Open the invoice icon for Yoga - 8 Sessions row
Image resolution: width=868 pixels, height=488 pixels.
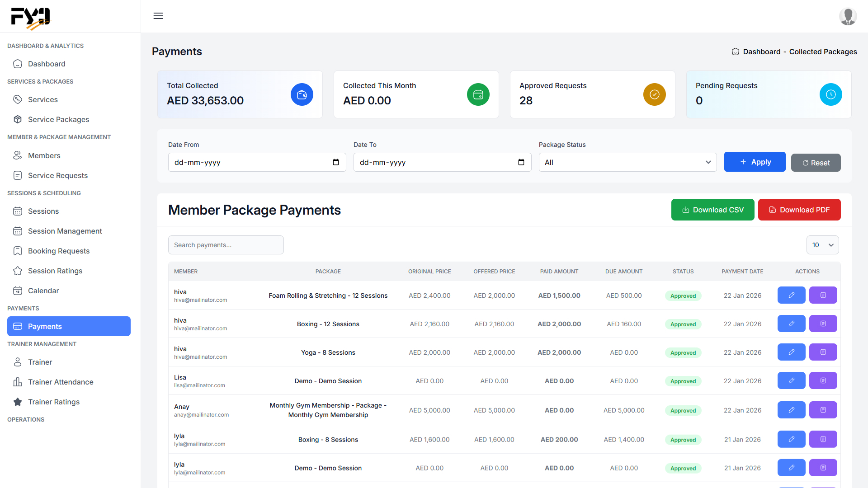(823, 352)
